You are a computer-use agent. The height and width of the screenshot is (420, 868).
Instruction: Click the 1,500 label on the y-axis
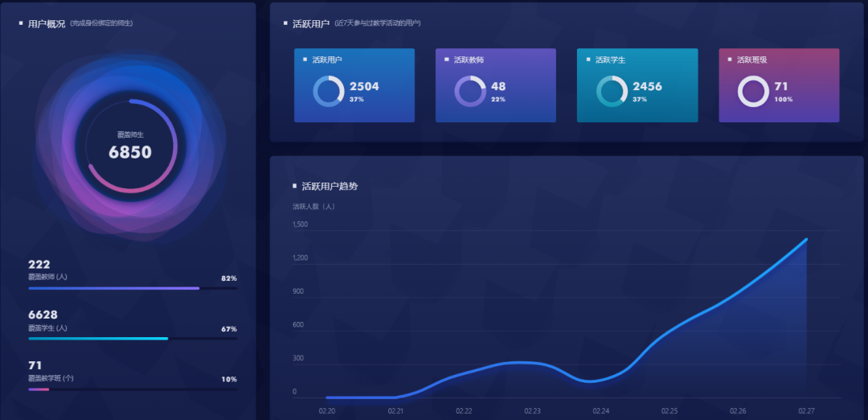tap(300, 224)
